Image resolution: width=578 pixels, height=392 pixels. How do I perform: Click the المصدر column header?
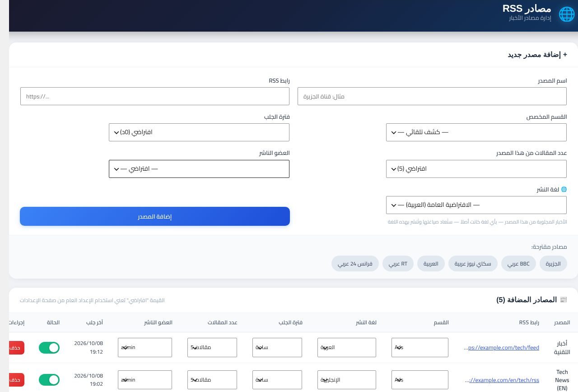click(562, 322)
